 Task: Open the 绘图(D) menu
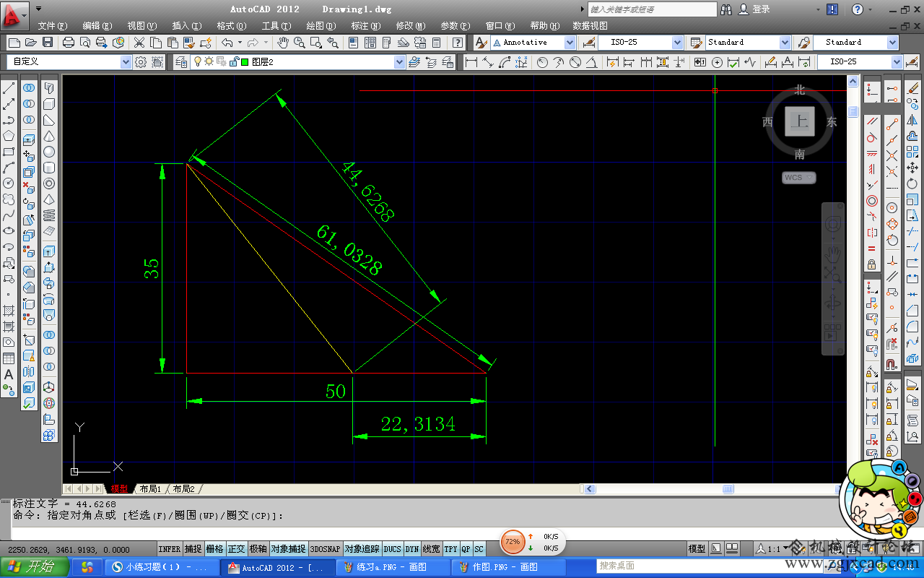click(321, 26)
